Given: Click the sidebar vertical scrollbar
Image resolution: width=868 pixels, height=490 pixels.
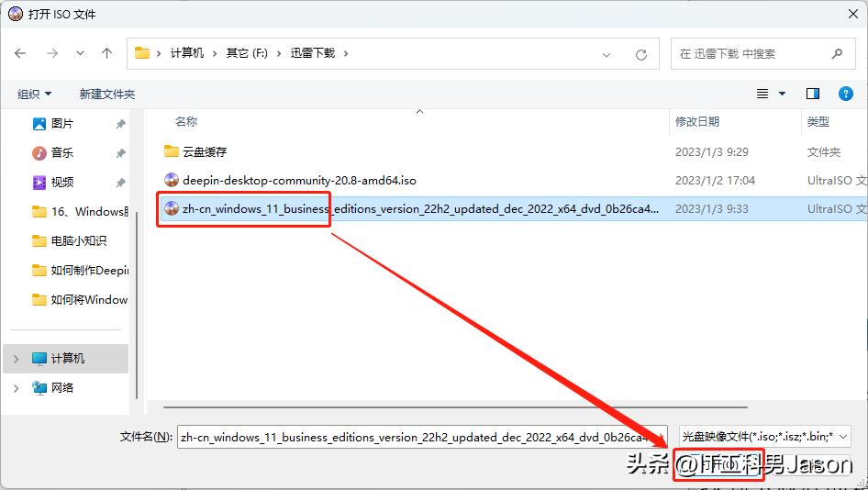Looking at the screenshot, I should (136, 305).
